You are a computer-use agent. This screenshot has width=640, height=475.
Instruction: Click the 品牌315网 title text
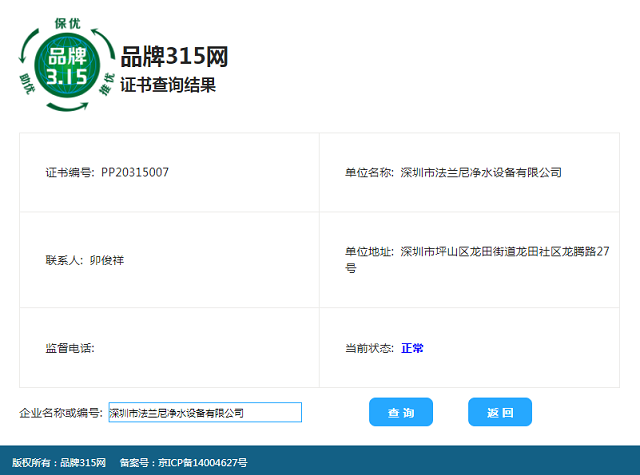coord(174,56)
